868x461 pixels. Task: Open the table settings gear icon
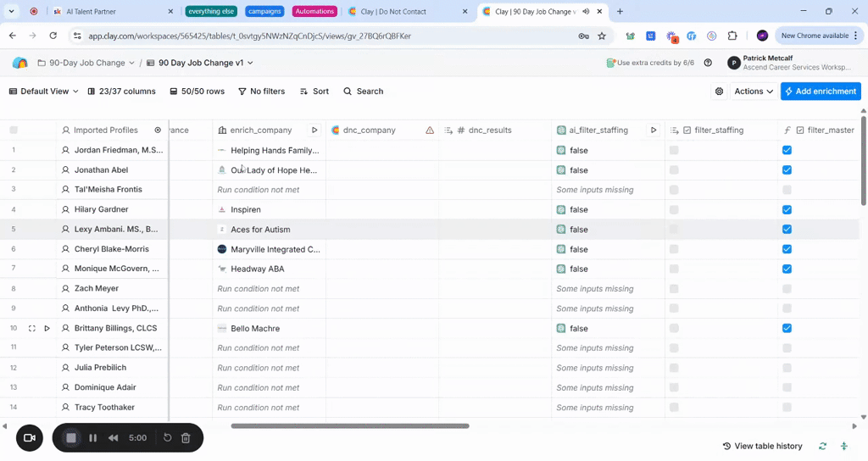pos(720,92)
